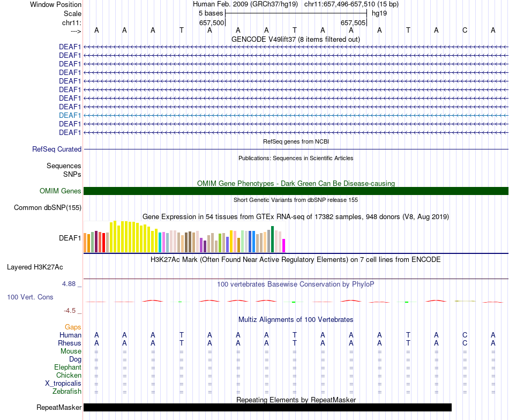This screenshot has width=509, height=420.
Task: Open the RefSeq genes from NCBI title
Action: point(296,141)
